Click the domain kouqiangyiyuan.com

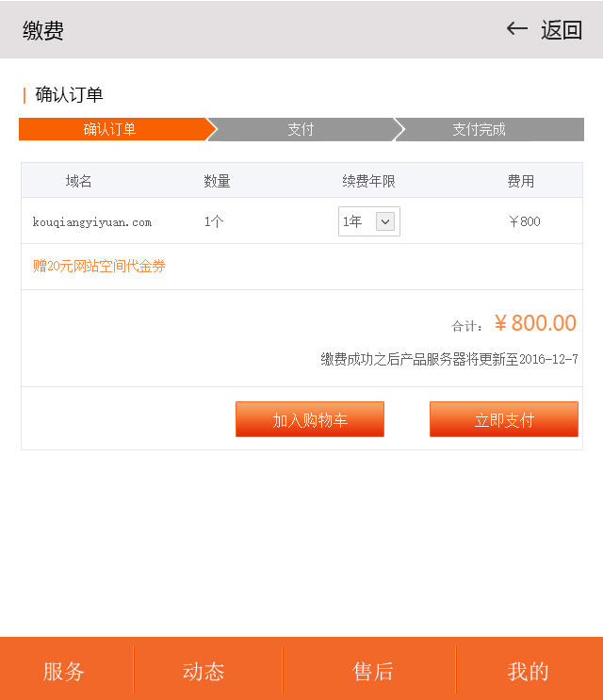tap(92, 222)
